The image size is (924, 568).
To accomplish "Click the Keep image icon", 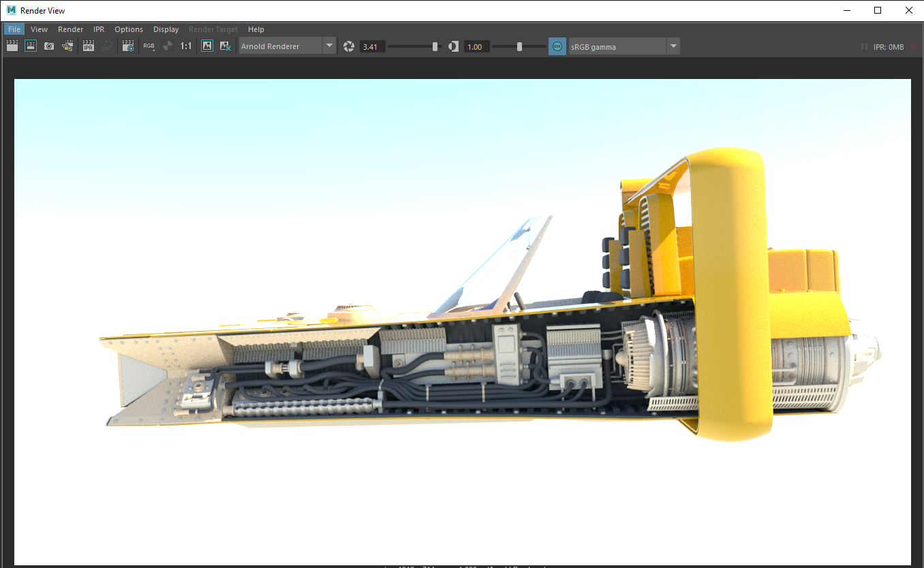I will [207, 46].
